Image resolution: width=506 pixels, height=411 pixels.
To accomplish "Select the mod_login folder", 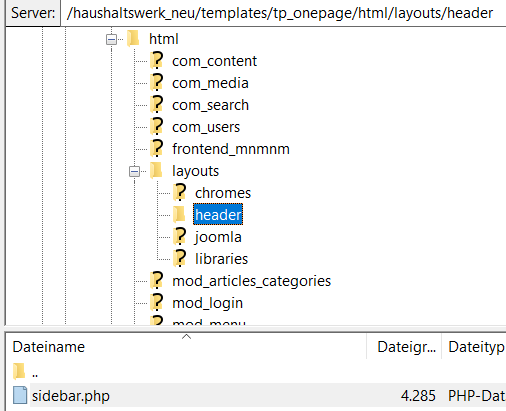I will coord(207,303).
